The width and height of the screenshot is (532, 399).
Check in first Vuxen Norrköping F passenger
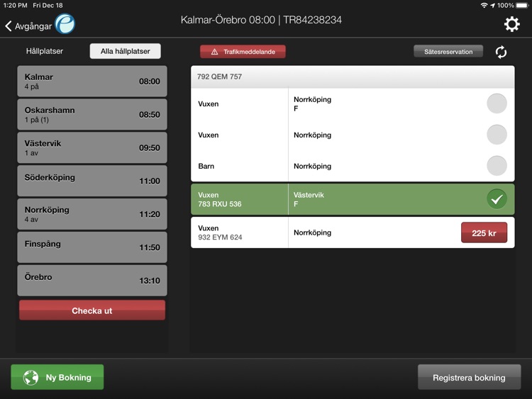pos(497,103)
